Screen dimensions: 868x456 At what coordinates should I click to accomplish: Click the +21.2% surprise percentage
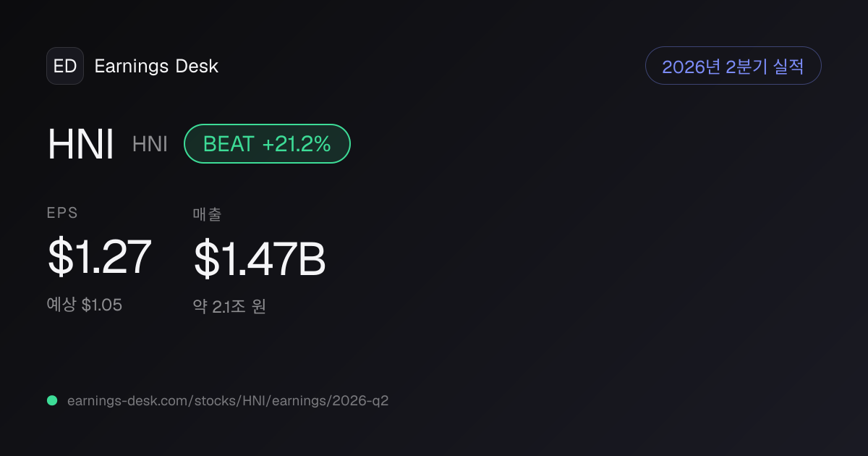pos(297,144)
